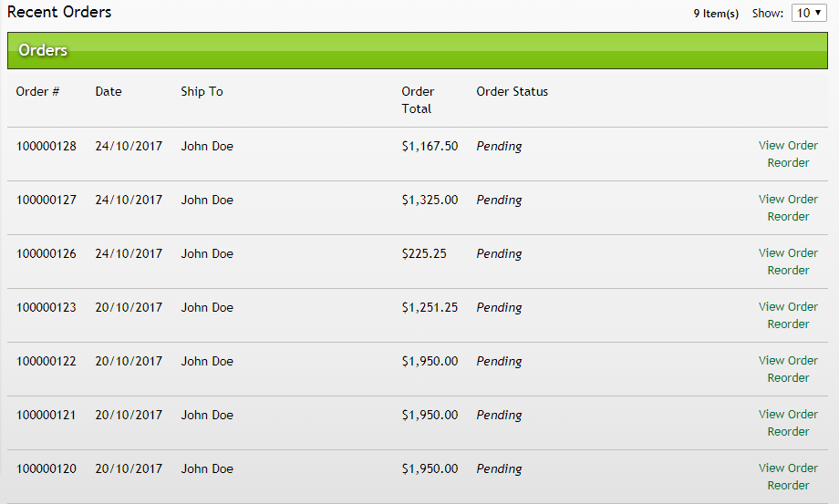The height and width of the screenshot is (504, 839).
Task: View Order for order 100000128
Action: (788, 145)
